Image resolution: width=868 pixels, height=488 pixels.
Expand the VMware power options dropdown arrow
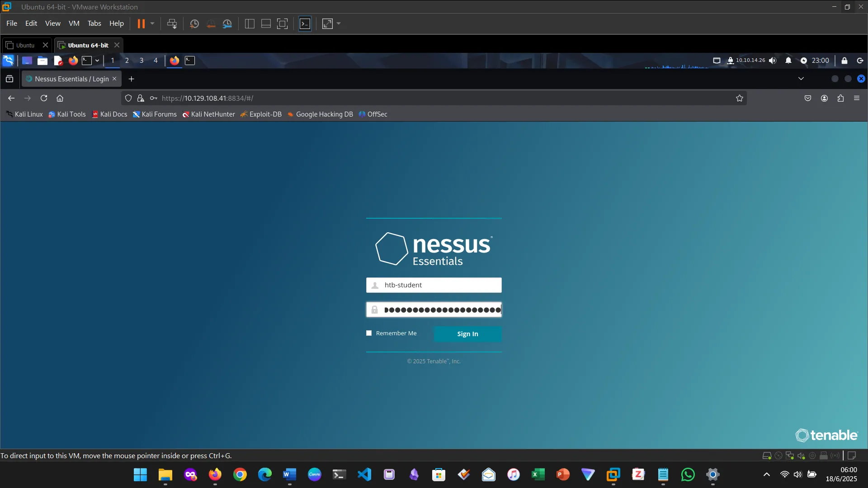coord(152,23)
